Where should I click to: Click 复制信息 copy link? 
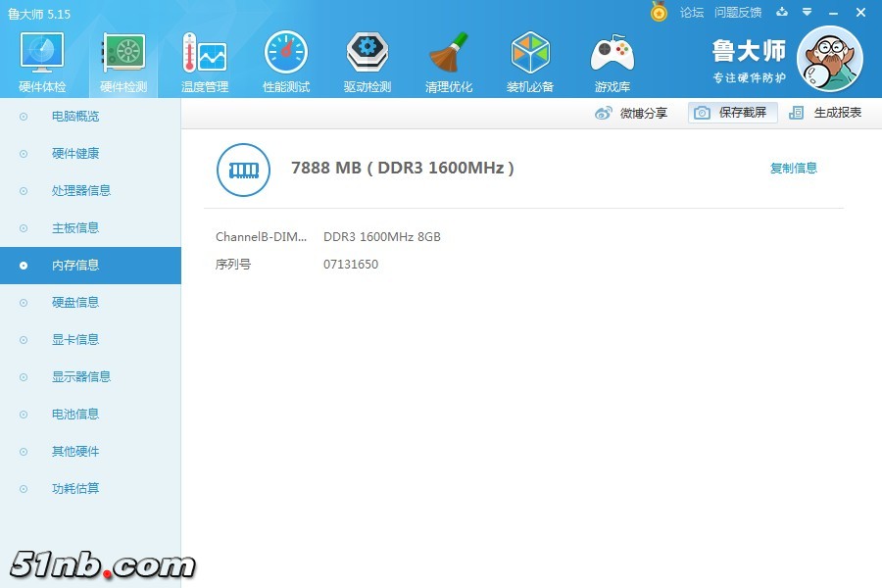point(793,169)
